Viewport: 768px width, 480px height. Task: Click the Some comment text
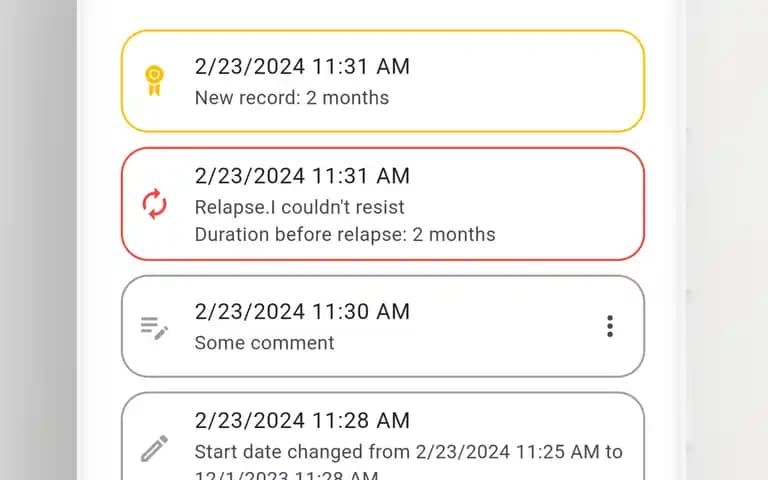264,343
